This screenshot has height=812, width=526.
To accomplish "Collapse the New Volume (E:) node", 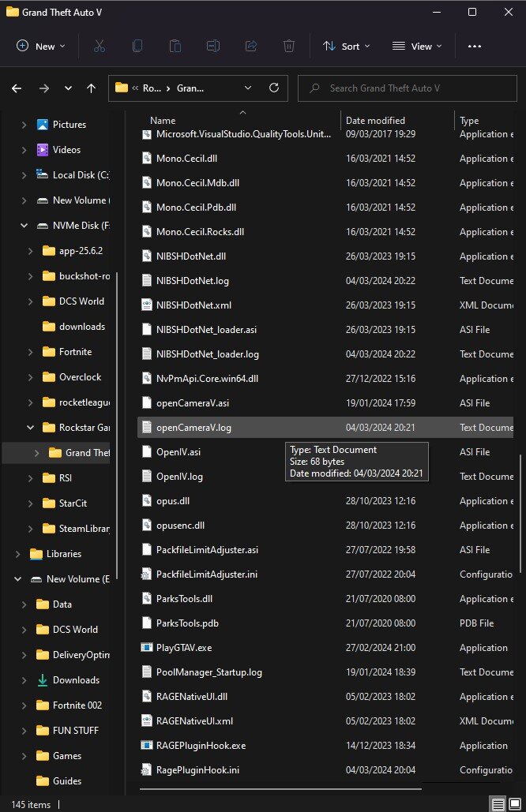I will point(17,579).
